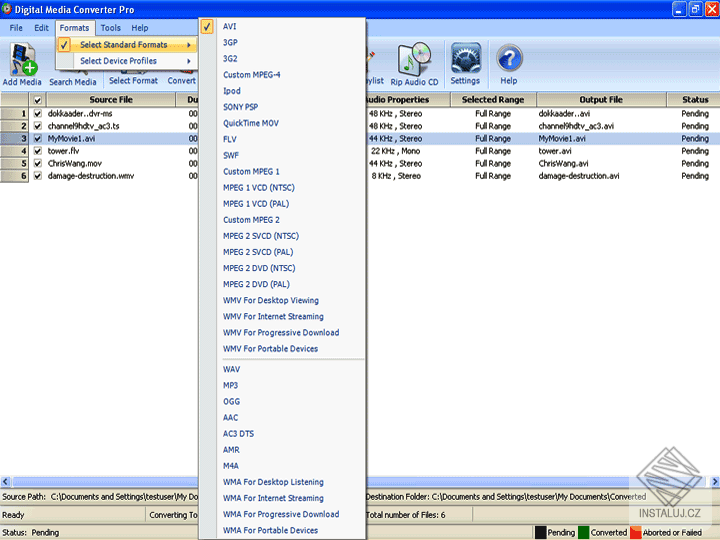Select MPEG 1 VCD (NTSC)
The height and width of the screenshot is (540, 720).
[x=282, y=187]
